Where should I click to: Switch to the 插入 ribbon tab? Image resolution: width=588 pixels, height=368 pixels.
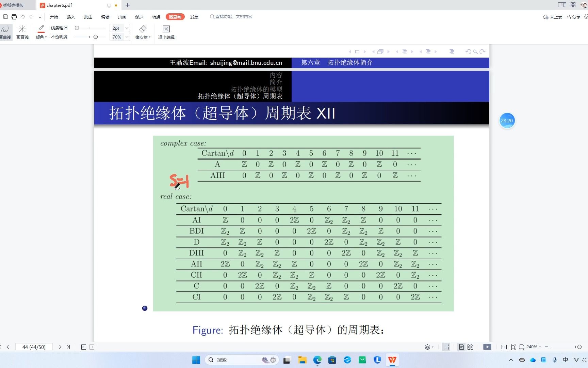click(71, 16)
